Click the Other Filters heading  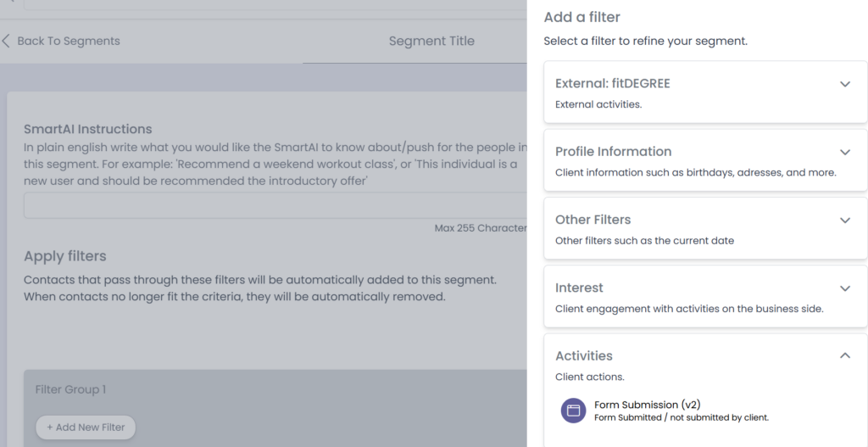coord(593,220)
